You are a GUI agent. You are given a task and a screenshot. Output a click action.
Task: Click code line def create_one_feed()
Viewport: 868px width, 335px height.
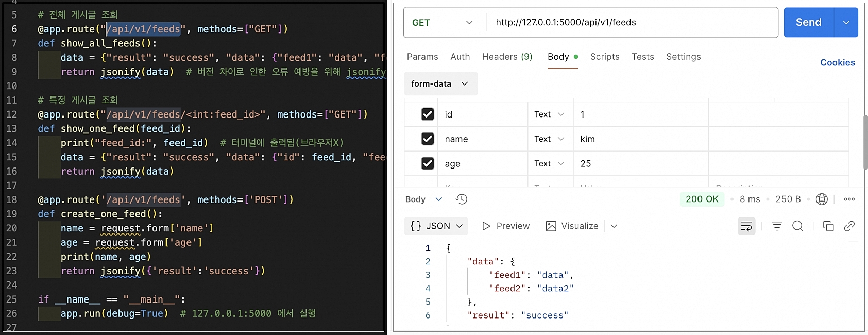click(x=100, y=214)
